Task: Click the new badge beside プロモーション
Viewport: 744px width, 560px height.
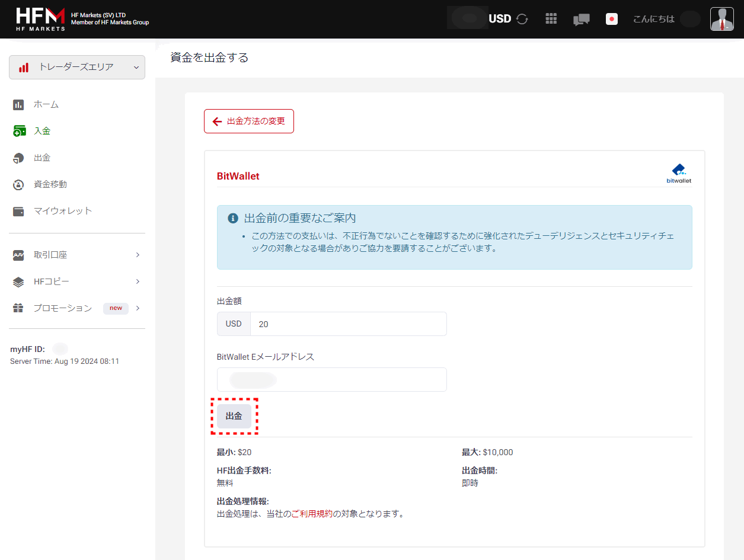Action: [x=116, y=308]
